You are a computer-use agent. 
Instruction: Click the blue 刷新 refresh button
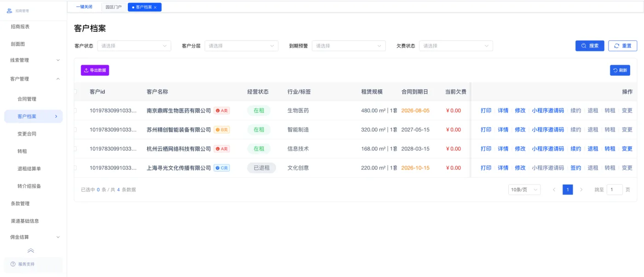pos(620,70)
